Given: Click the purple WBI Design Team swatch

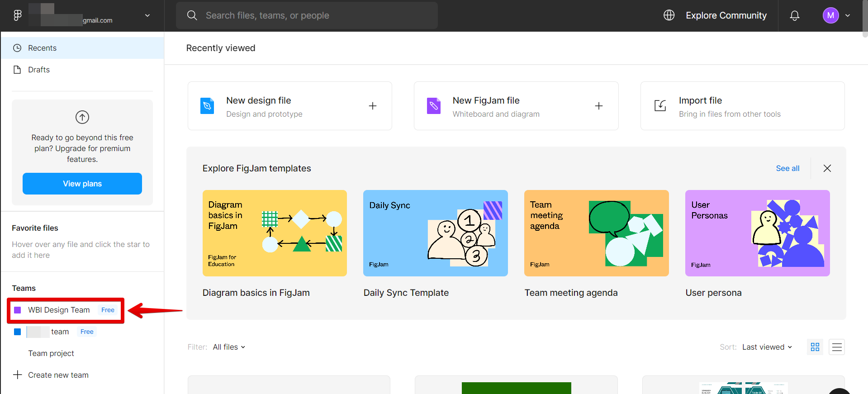Looking at the screenshot, I should click(18, 310).
